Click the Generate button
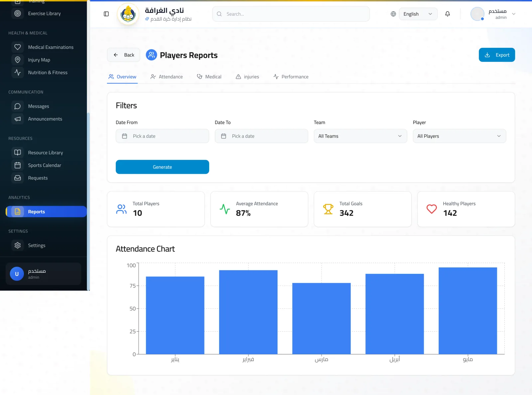Image resolution: width=532 pixels, height=395 pixels. 162,167
